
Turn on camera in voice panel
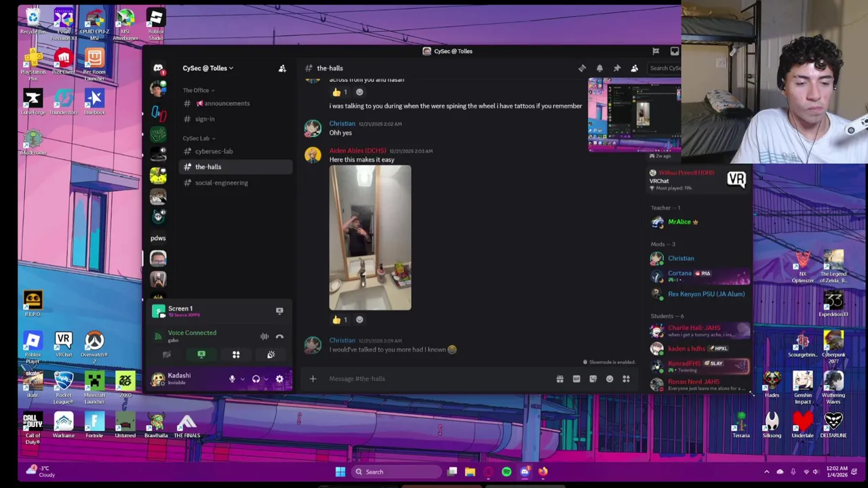click(167, 354)
